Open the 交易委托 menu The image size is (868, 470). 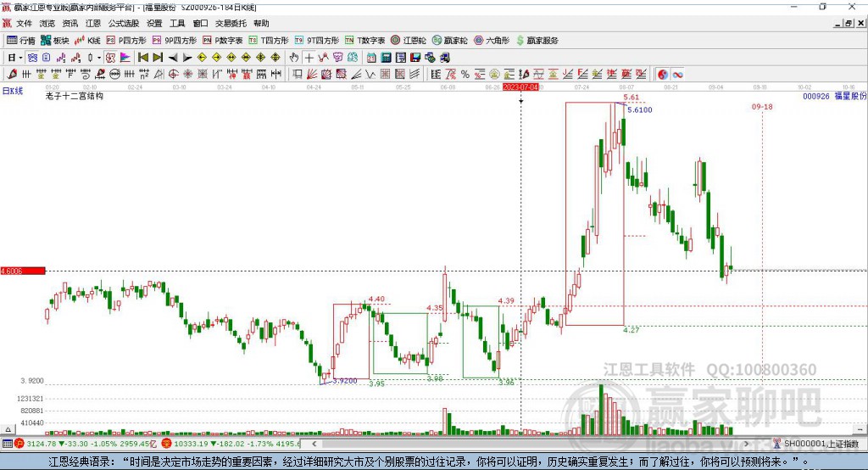coord(231,23)
